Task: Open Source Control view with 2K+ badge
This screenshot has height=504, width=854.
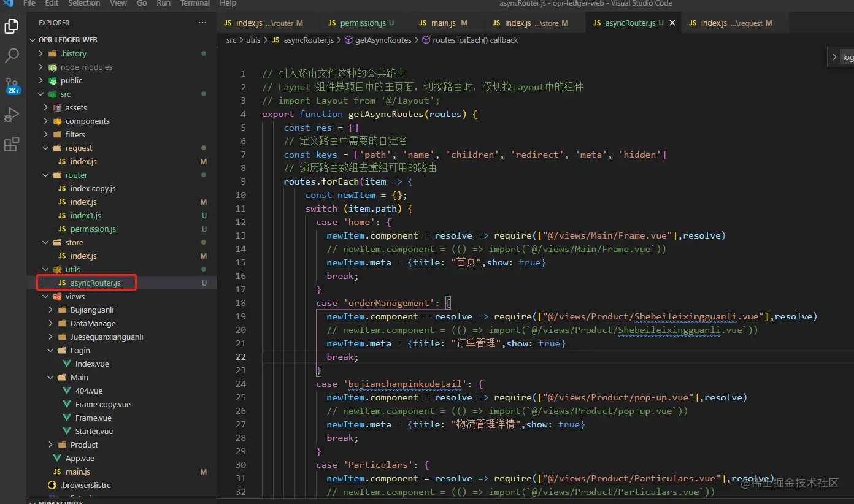Action: [12, 85]
